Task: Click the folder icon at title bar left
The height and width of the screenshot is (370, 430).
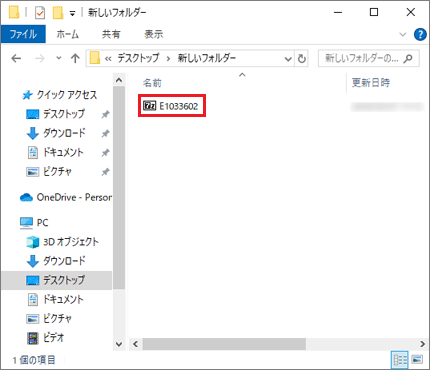Action: coord(14,12)
